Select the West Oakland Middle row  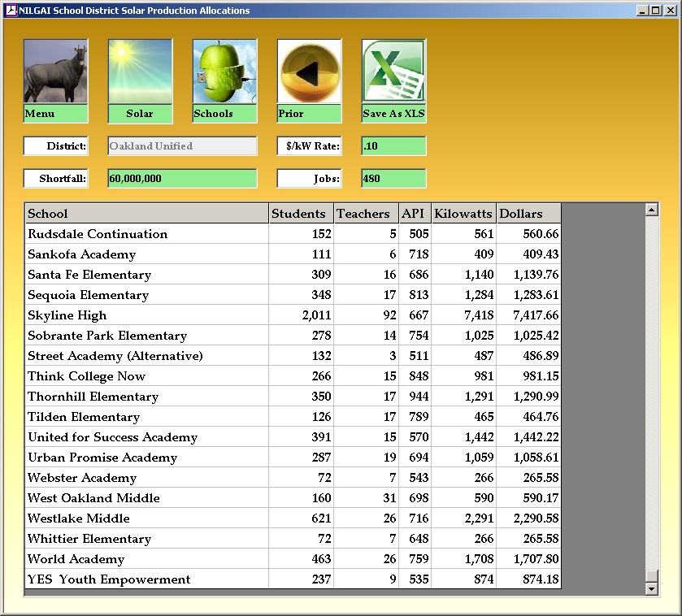coord(293,497)
